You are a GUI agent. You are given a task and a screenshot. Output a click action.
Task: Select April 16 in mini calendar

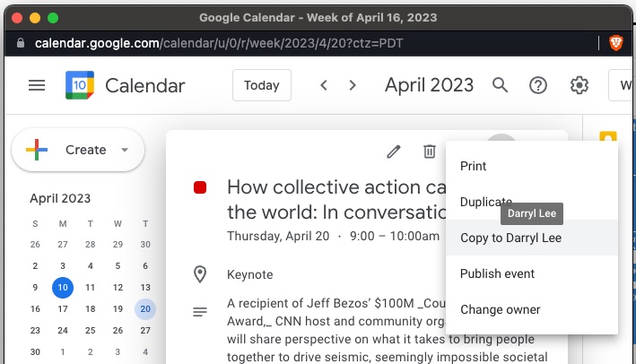35,309
